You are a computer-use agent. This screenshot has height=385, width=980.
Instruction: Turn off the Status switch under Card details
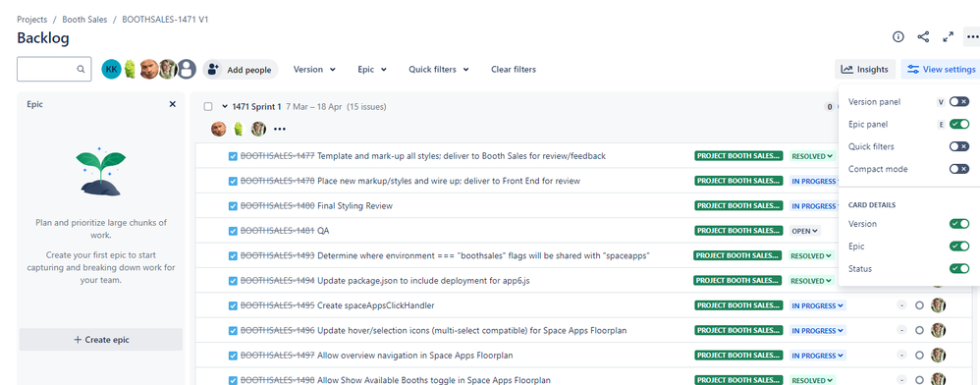pyautogui.click(x=959, y=269)
